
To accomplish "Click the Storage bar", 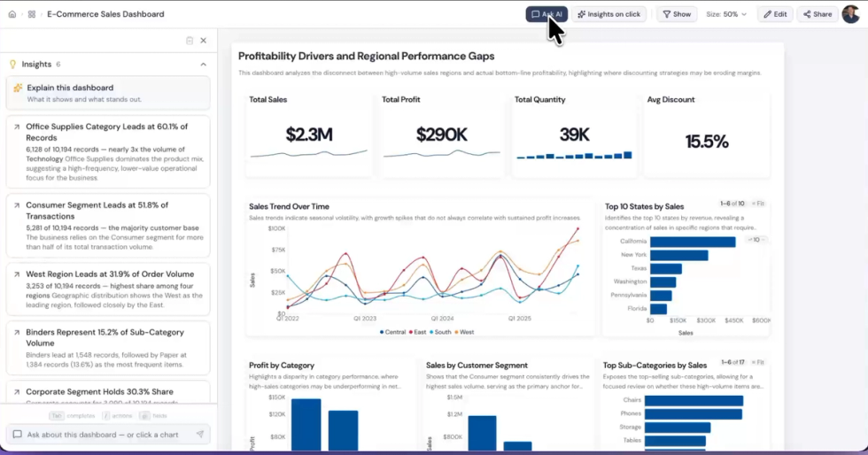I will (x=677, y=428).
